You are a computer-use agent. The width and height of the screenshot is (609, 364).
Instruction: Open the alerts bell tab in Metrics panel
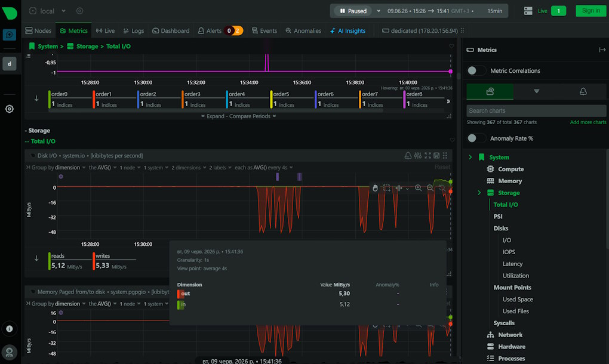point(583,91)
